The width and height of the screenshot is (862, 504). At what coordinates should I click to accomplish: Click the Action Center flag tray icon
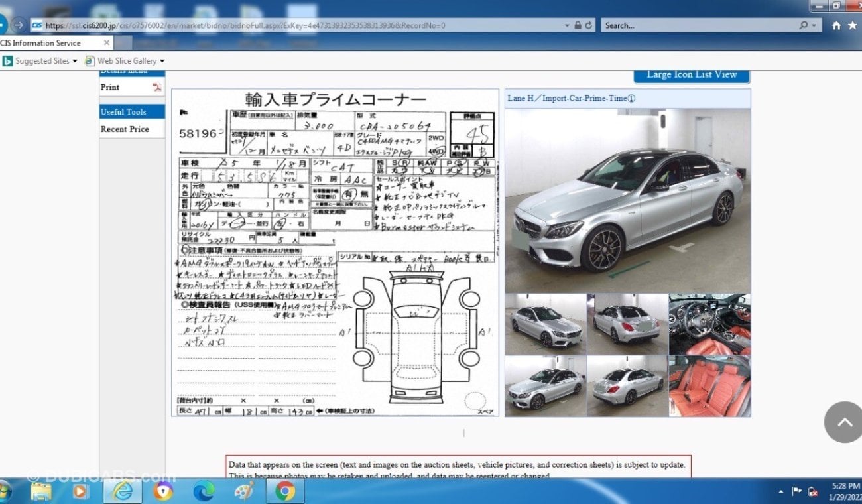[x=797, y=492]
